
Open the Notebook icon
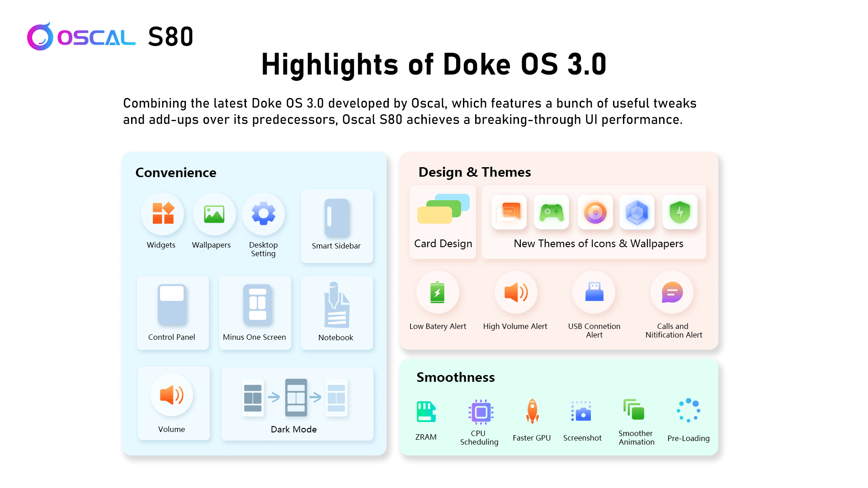[x=336, y=305]
